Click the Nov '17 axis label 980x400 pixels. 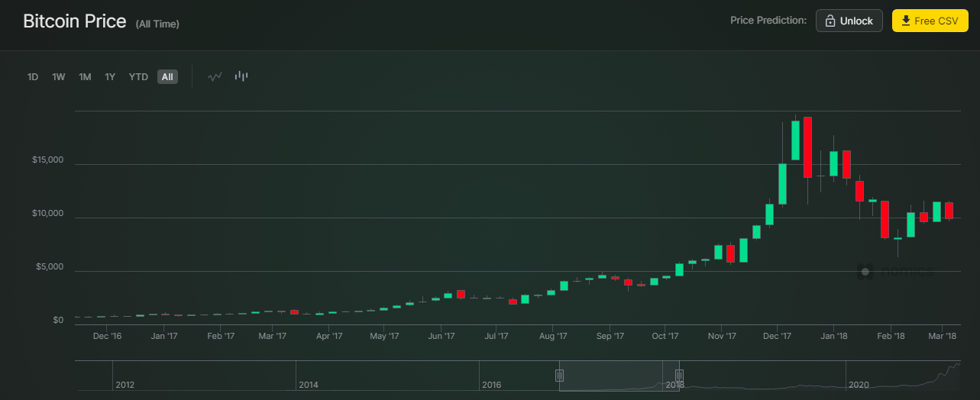[x=722, y=336]
